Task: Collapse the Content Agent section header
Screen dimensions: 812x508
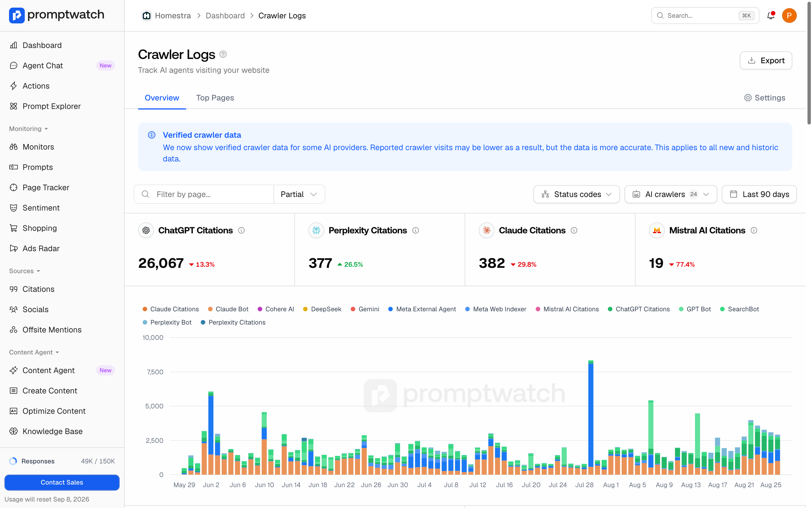Action: pos(34,352)
